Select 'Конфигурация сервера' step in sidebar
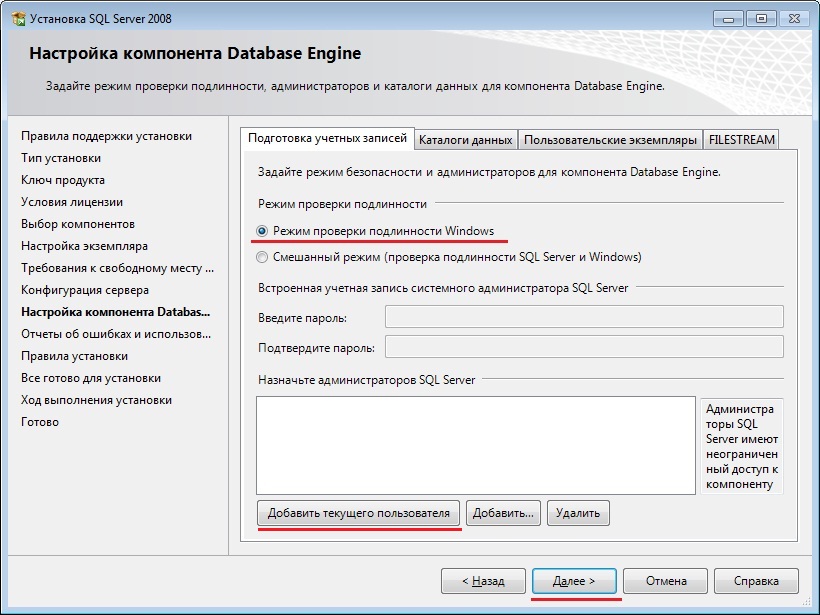The height and width of the screenshot is (615, 820). 85,290
